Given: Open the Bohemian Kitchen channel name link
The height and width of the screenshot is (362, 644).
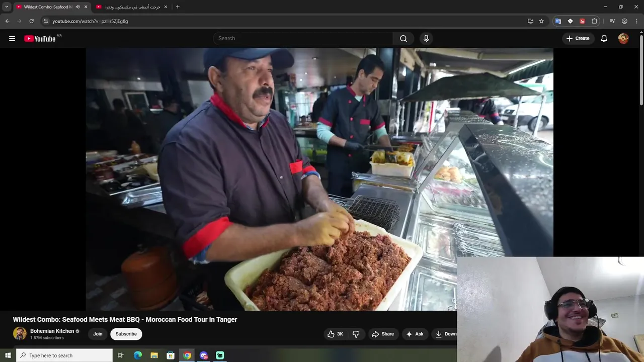Looking at the screenshot, I should tap(52, 331).
